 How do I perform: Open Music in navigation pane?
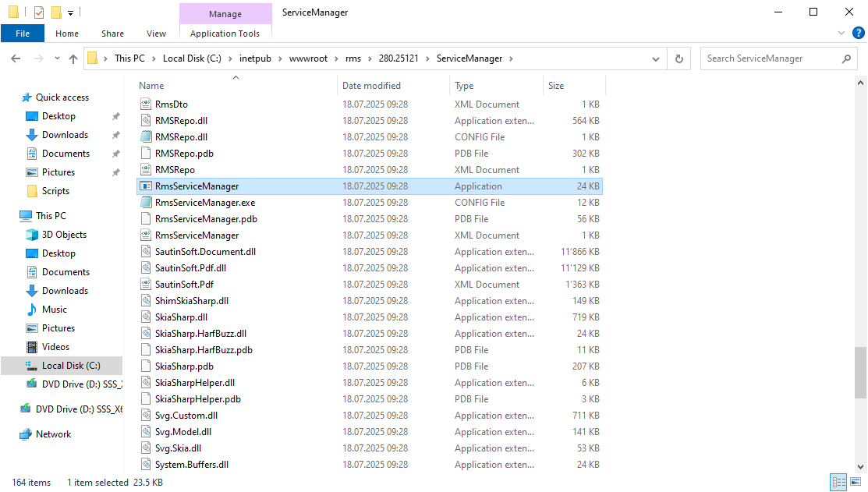[55, 310]
